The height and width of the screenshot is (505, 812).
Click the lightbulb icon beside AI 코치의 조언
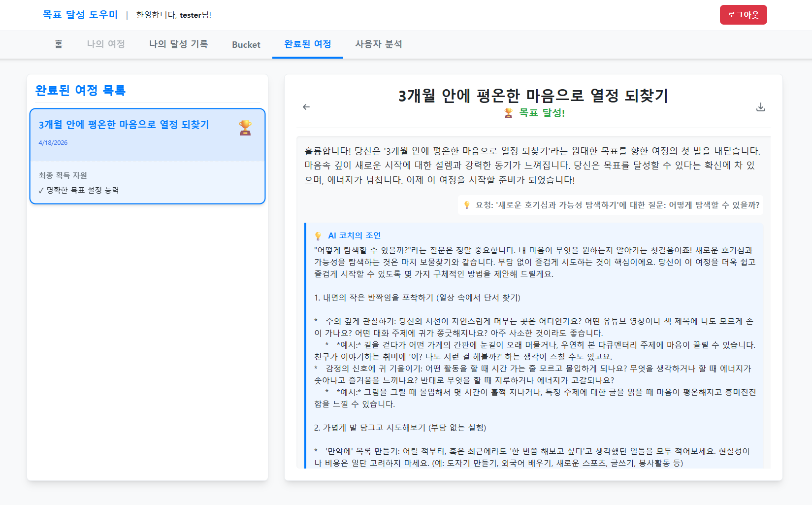coord(318,236)
